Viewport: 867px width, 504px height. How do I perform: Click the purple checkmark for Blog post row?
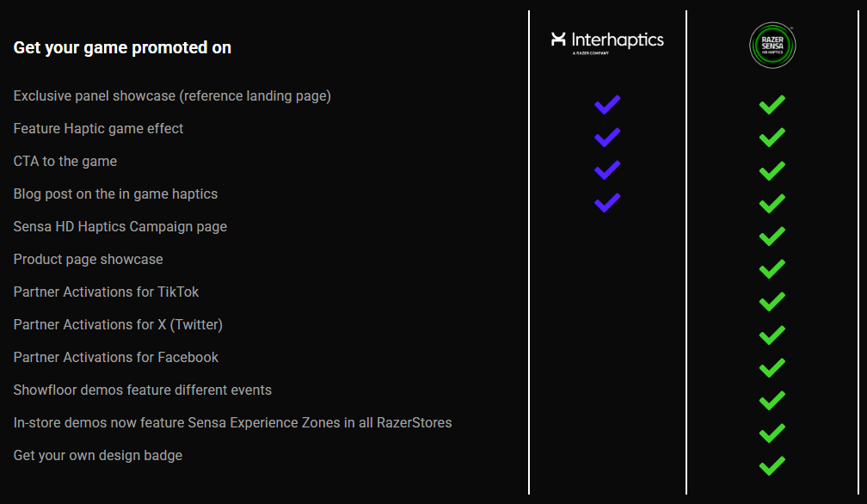(607, 203)
